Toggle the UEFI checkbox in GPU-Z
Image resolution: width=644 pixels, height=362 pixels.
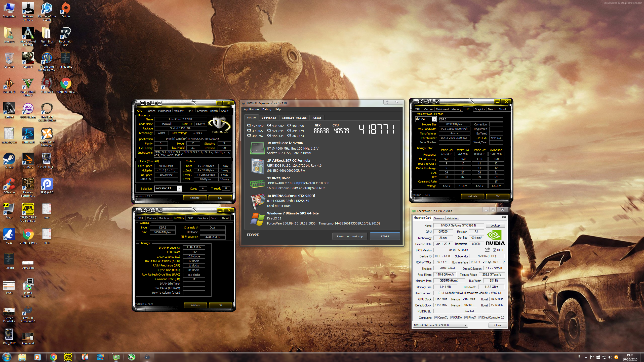pyautogui.click(x=495, y=250)
